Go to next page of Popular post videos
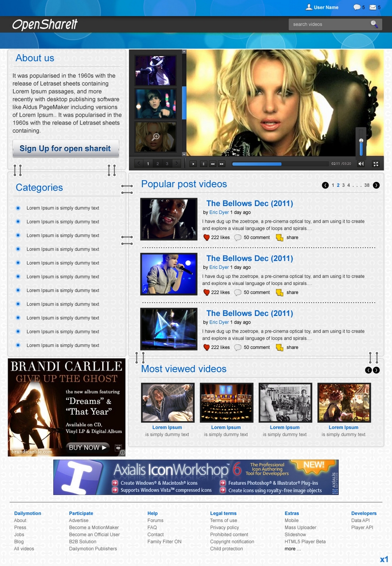Viewport: 392px width, 566px height. [376, 185]
